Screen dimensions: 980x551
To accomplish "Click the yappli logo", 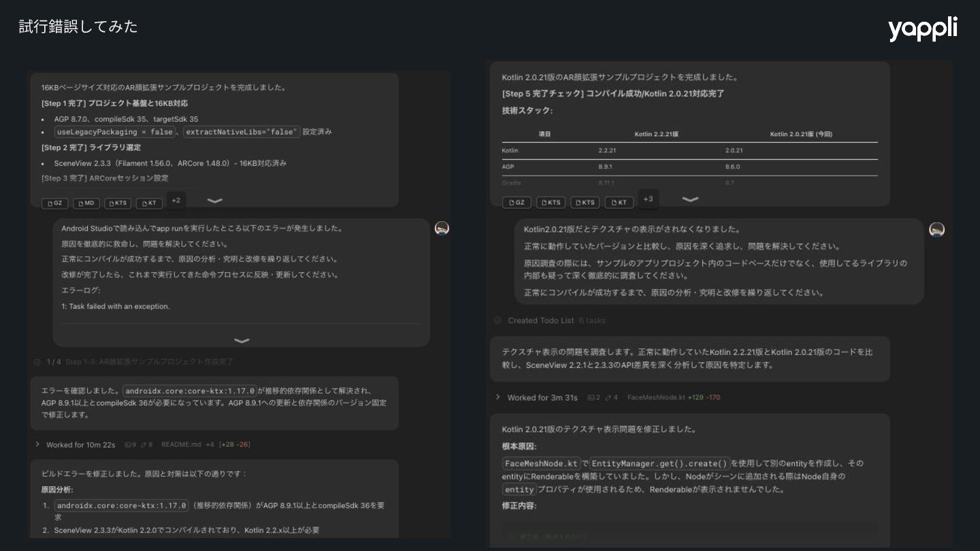I will 923,29.
